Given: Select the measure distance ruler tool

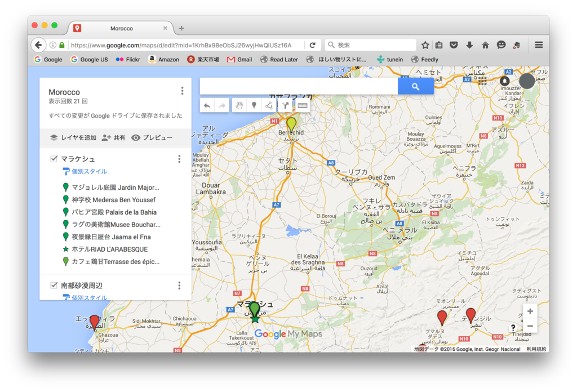Looking at the screenshot, I should (303, 106).
